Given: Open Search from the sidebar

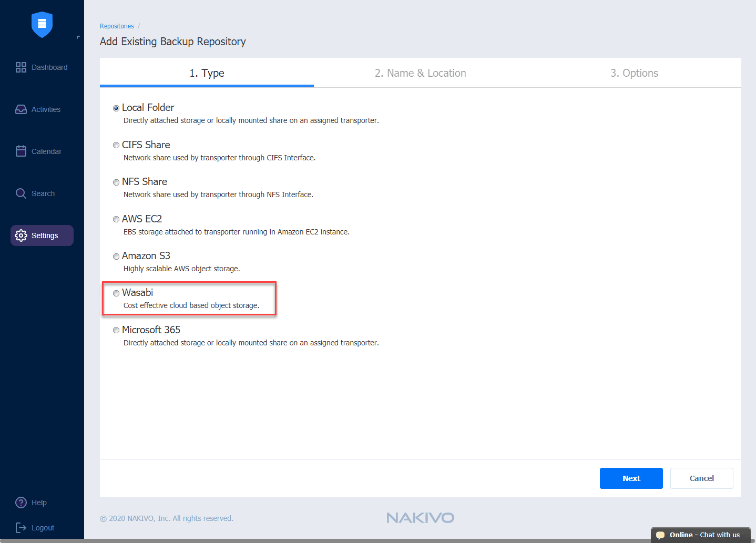Looking at the screenshot, I should click(x=42, y=193).
